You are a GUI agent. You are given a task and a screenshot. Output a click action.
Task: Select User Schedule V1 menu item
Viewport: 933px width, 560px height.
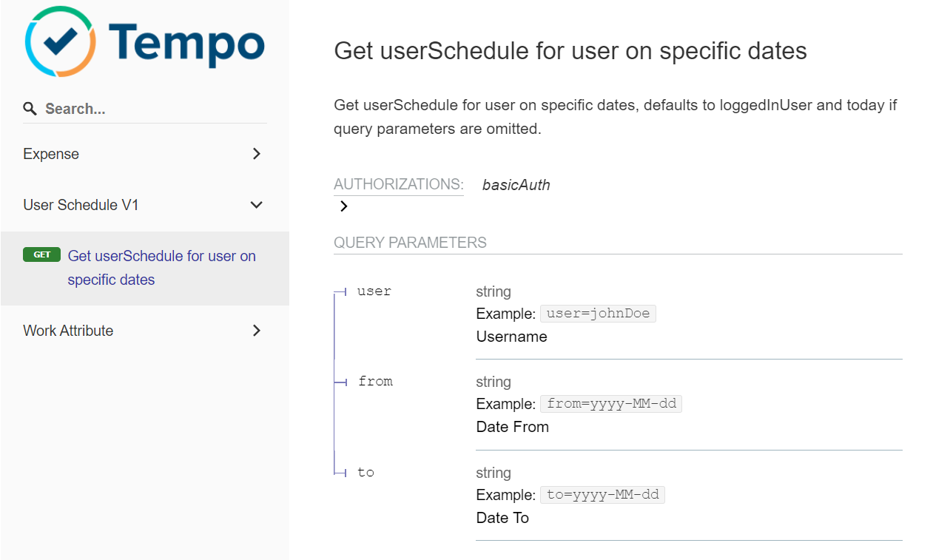pos(81,205)
